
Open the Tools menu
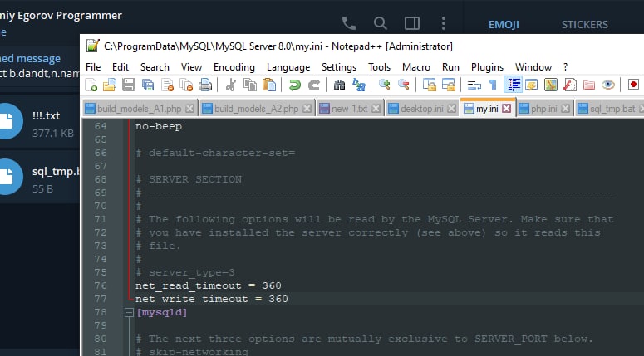(379, 67)
